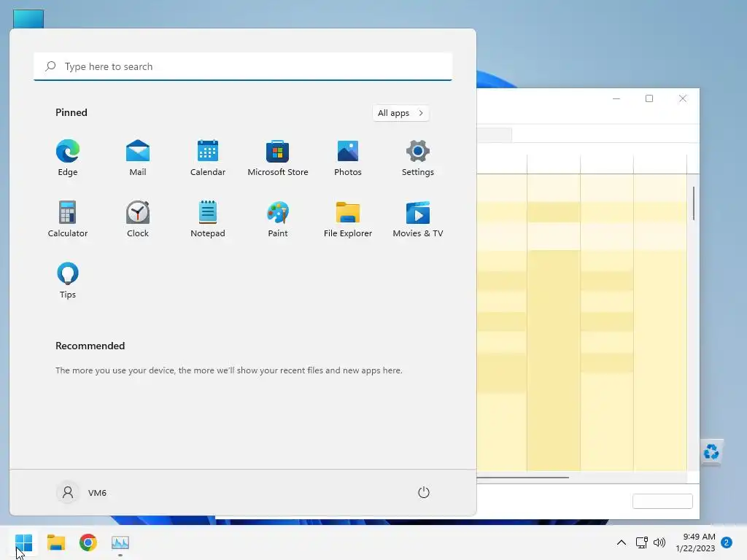Open the Tips app
Viewport: 747px width, 560px height.
coord(68,281)
